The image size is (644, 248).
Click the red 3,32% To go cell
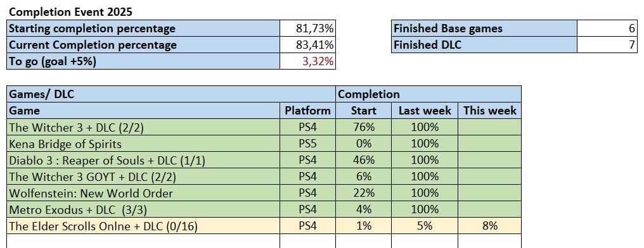[307, 61]
